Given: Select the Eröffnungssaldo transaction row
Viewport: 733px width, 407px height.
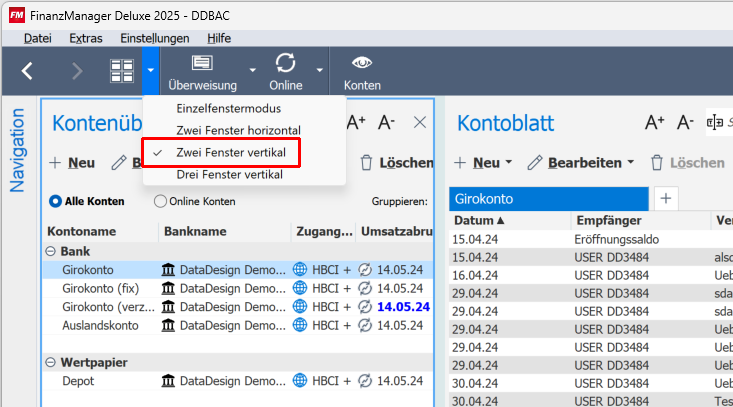Looking at the screenshot, I should tap(591, 240).
